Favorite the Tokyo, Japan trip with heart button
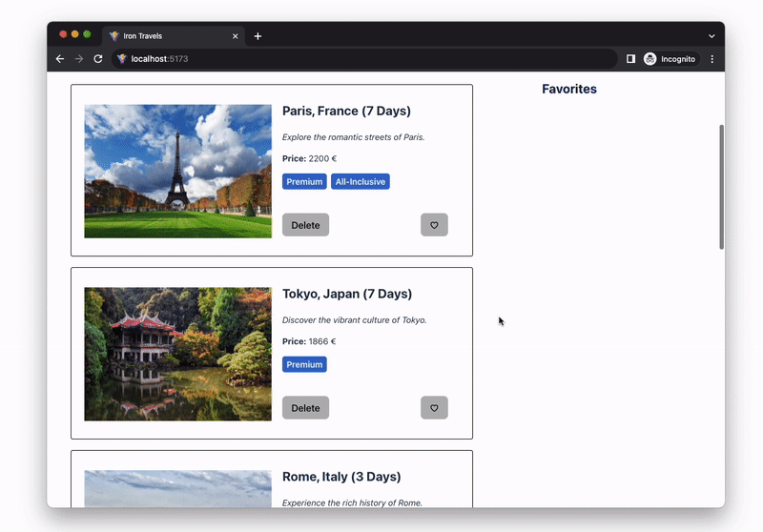763x532 pixels. coord(434,408)
